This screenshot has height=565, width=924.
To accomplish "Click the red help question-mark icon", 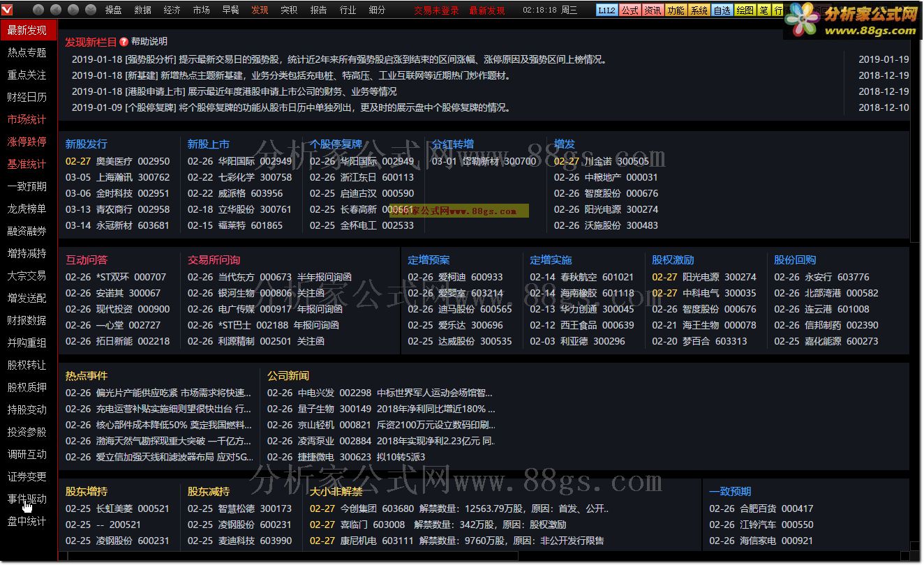I will [124, 42].
